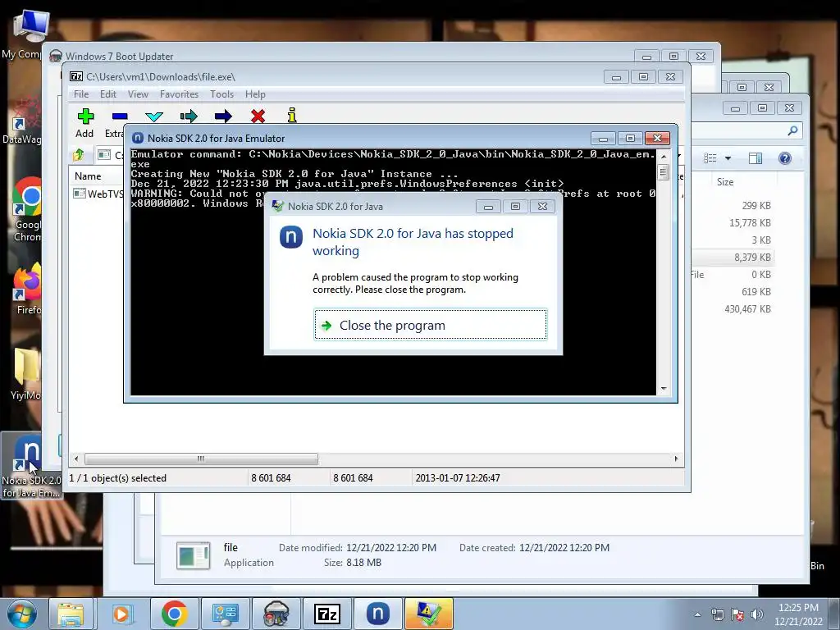The image size is (840, 630).
Task: Click the 8,379 KB size entry
Action: point(752,257)
